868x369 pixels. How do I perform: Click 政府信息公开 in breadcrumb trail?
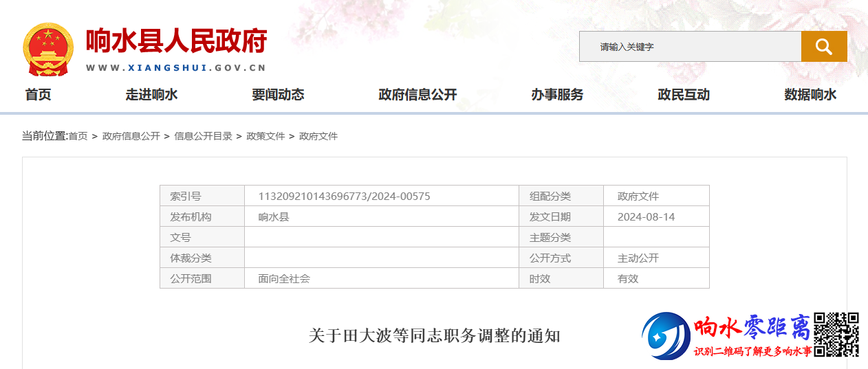(131, 136)
